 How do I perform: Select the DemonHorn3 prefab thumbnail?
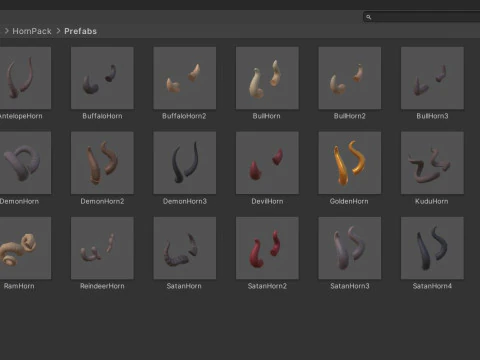point(185,163)
